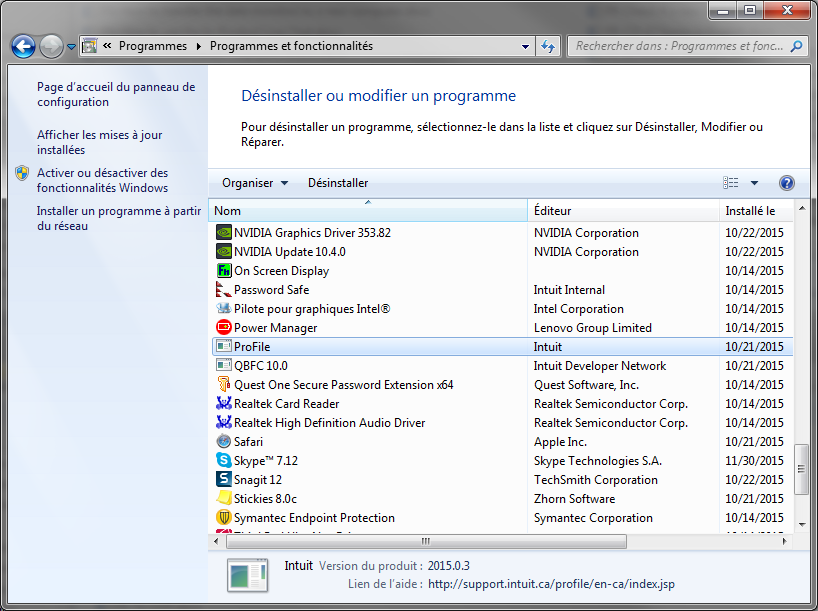
Task: Click the Quest One Secure Password icon
Action: 224,385
